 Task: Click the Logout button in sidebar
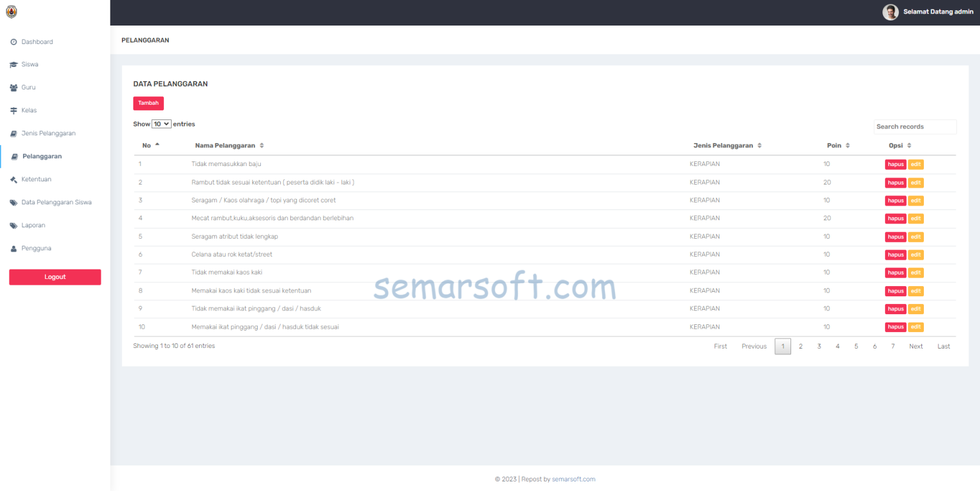55,277
